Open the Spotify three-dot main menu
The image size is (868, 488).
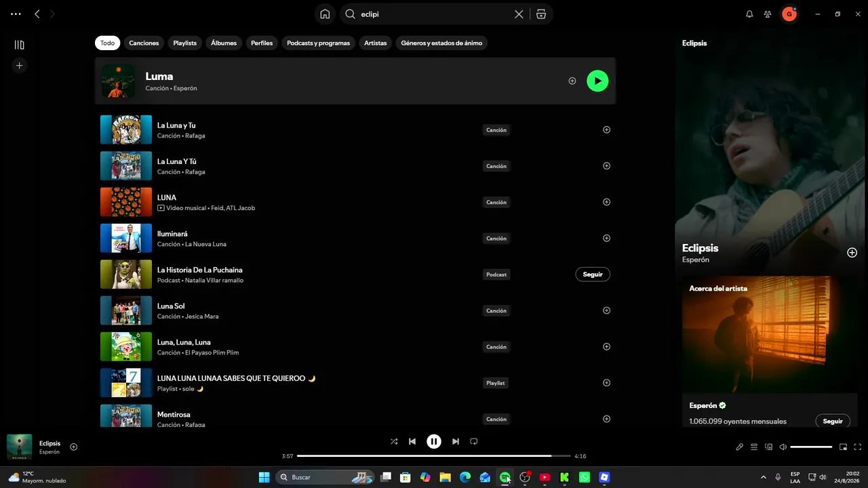(16, 14)
